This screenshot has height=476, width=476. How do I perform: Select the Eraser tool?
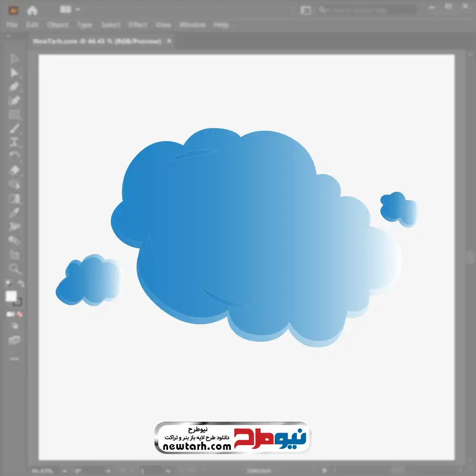click(x=14, y=170)
